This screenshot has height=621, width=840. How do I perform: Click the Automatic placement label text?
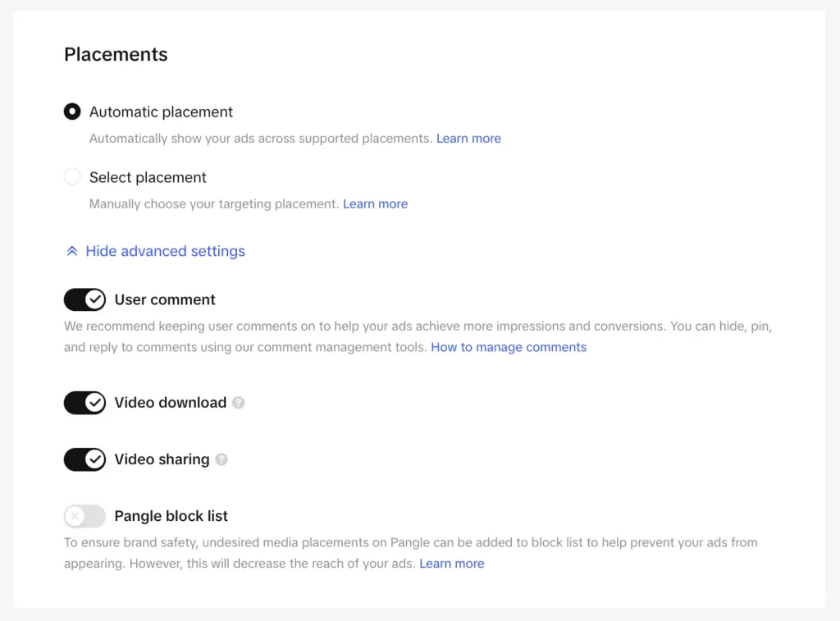coord(161,112)
